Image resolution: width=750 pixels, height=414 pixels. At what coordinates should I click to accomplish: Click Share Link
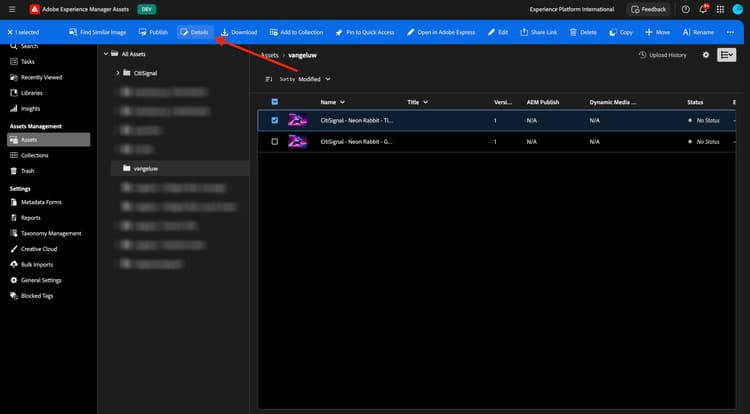(539, 32)
